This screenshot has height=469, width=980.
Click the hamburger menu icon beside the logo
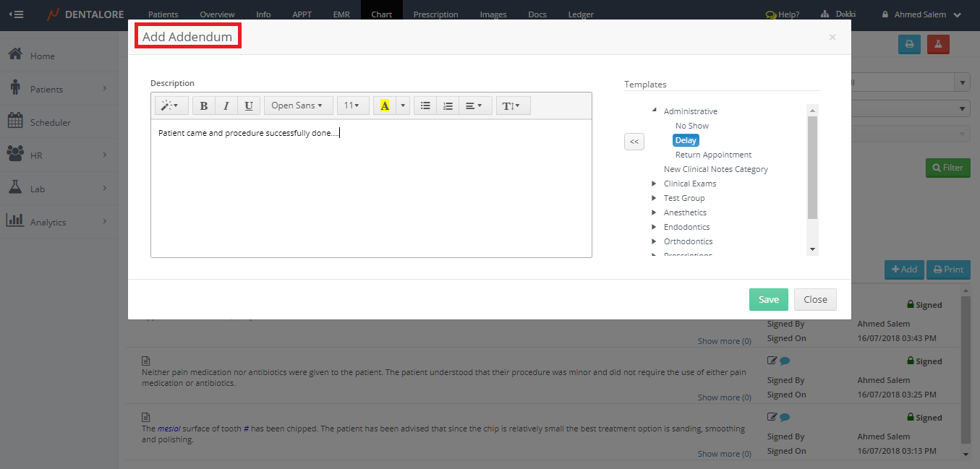(16, 14)
